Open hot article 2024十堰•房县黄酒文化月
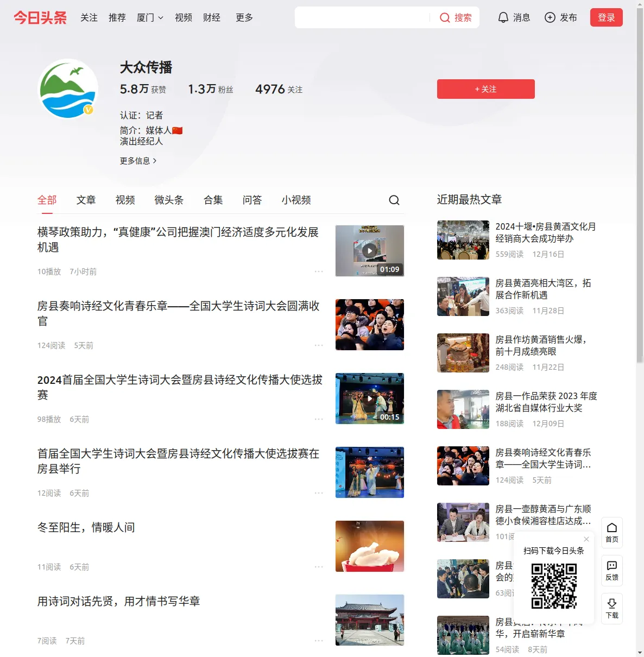This screenshot has height=657, width=644. 546,232
